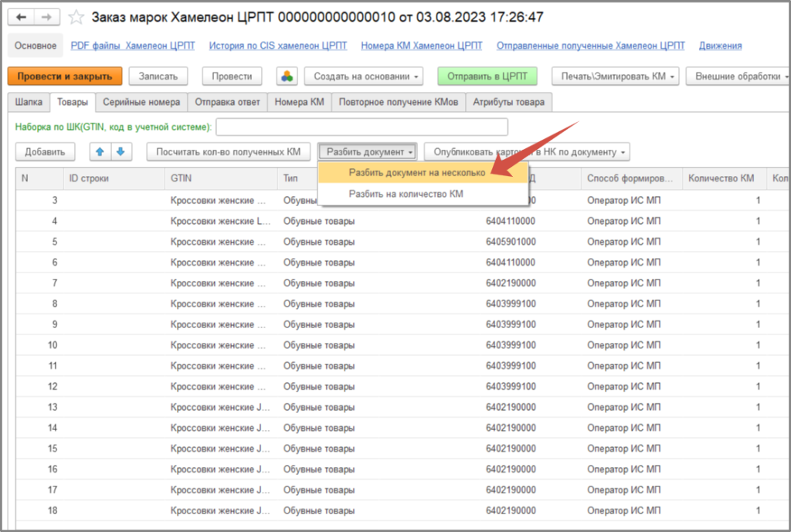Image resolution: width=791 pixels, height=532 pixels.
Task: Switch to Номера КМ tab
Action: point(299,102)
